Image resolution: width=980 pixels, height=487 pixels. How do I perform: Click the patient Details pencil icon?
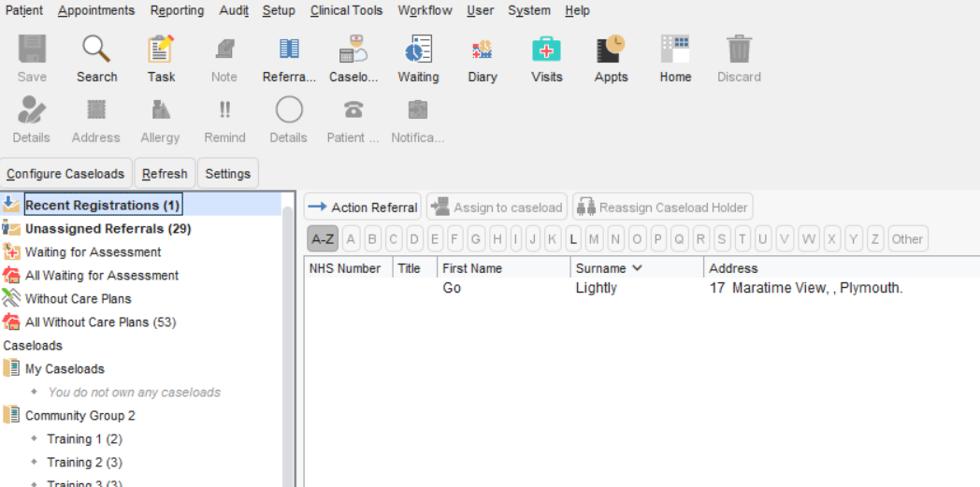click(x=31, y=110)
